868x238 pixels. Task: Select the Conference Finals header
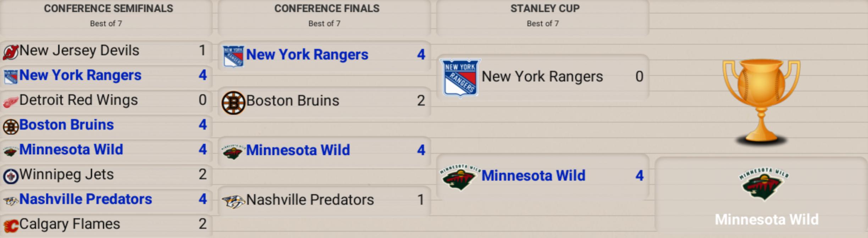327,8
